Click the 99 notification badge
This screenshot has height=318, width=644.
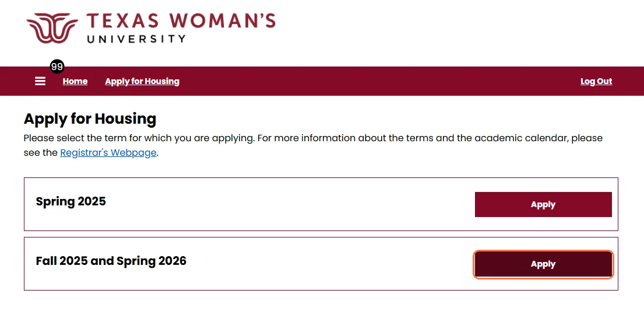57,67
